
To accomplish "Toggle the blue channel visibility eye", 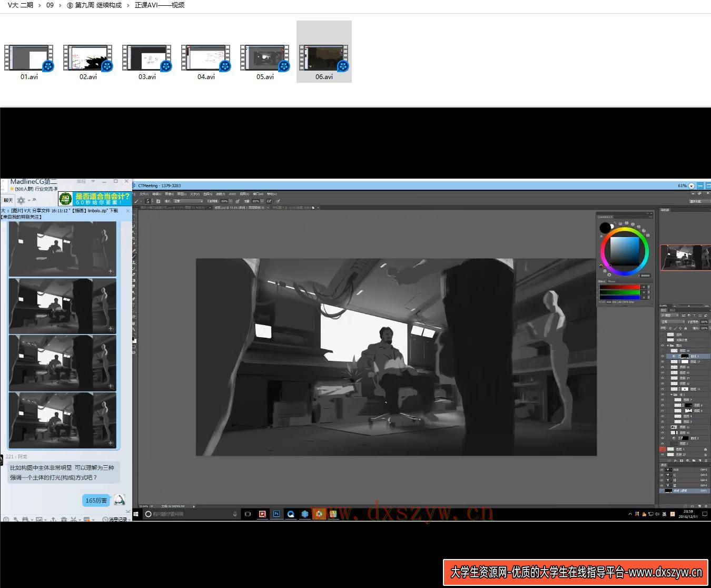I will point(661,485).
